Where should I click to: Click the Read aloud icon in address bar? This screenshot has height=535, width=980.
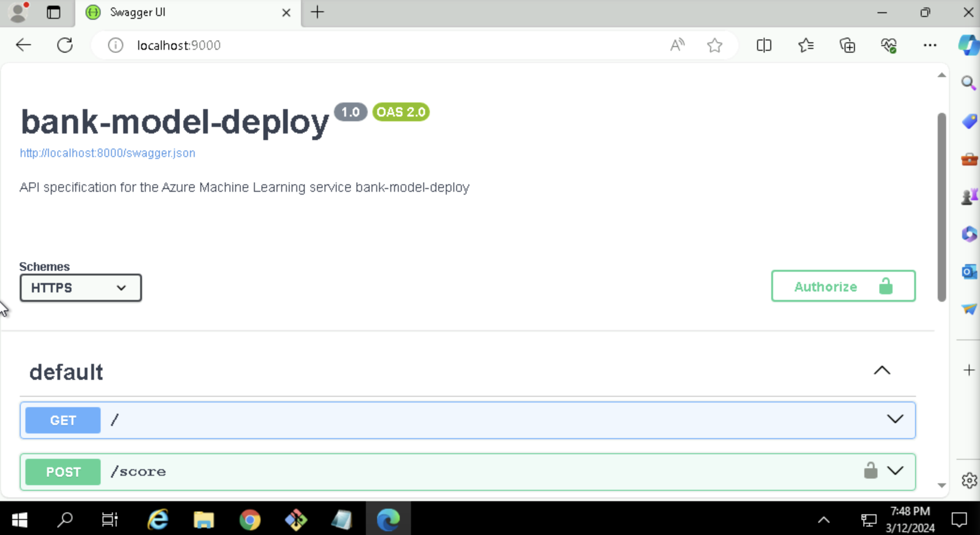pos(677,45)
